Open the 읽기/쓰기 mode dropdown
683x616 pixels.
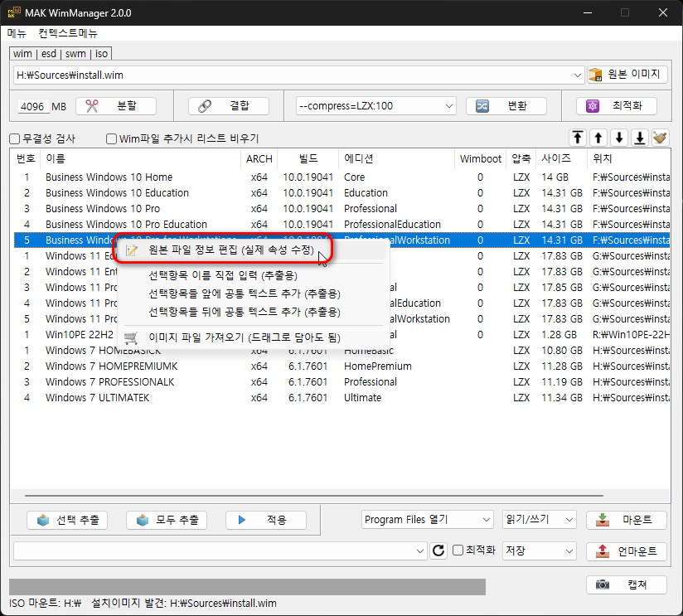[540, 520]
